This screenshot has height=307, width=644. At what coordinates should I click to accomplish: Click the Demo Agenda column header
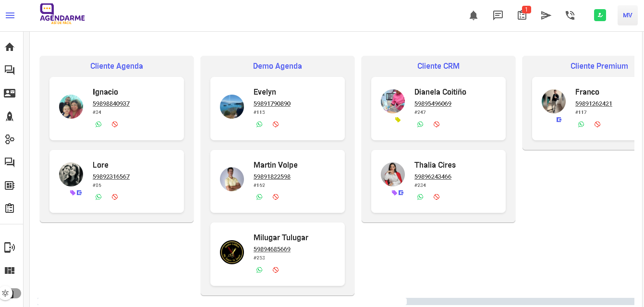point(278,66)
